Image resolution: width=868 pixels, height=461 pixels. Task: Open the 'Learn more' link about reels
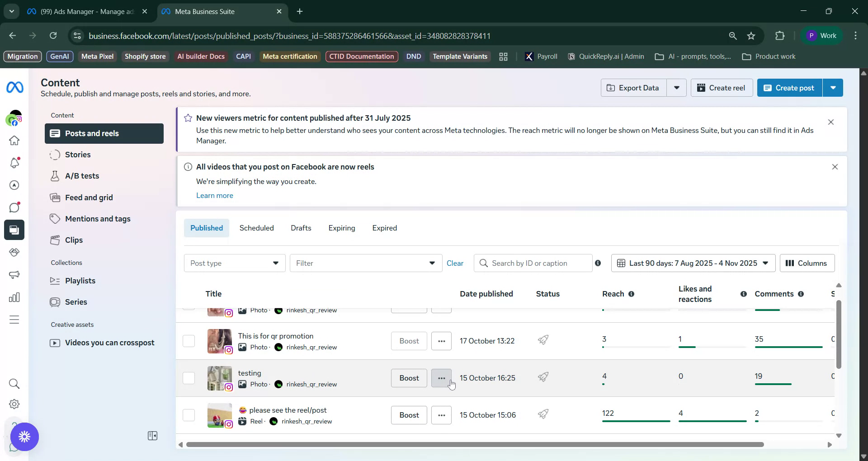[214, 195]
